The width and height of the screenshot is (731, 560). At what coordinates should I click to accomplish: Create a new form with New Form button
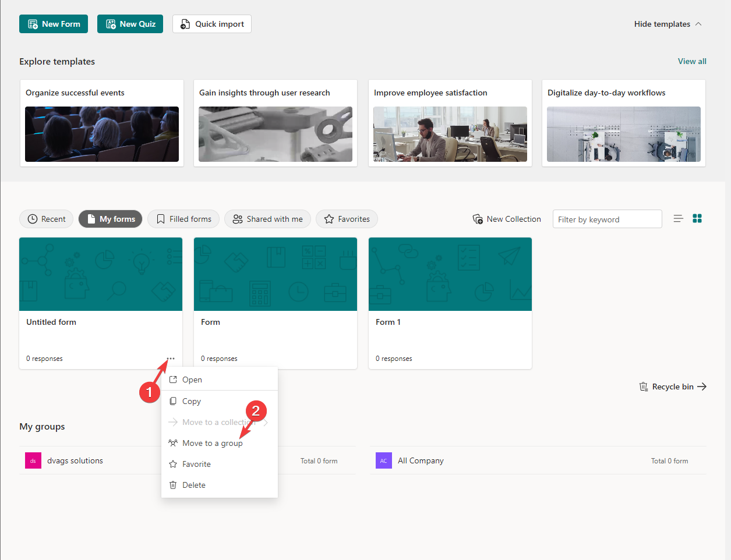pos(54,24)
